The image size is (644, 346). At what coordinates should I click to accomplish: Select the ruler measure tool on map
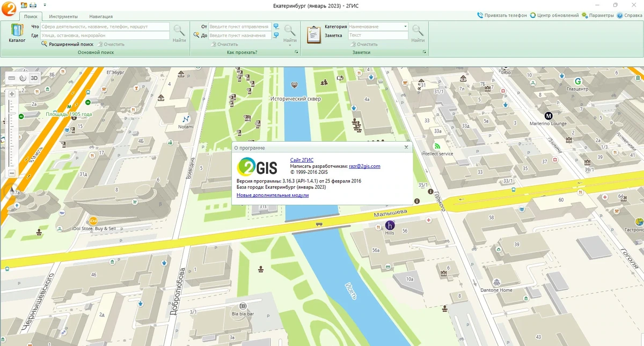[12, 78]
